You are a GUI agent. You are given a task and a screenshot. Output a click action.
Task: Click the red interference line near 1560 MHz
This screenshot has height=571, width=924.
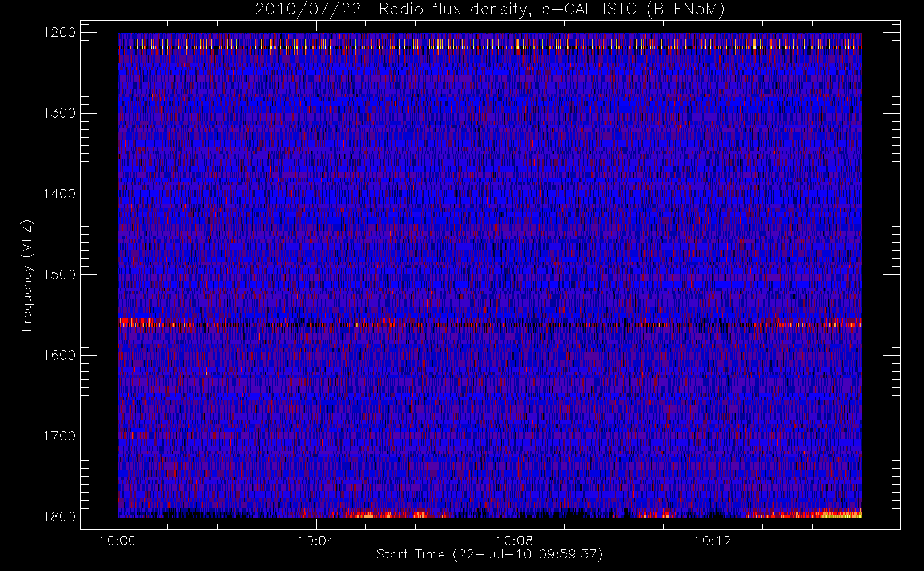pos(490,324)
